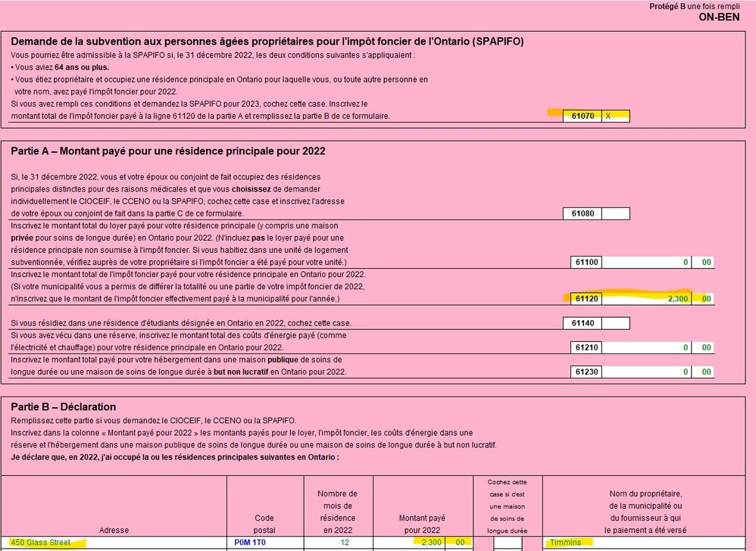756x551 pixels.
Task: Select the ON-BEN form label
Action: 719,17
